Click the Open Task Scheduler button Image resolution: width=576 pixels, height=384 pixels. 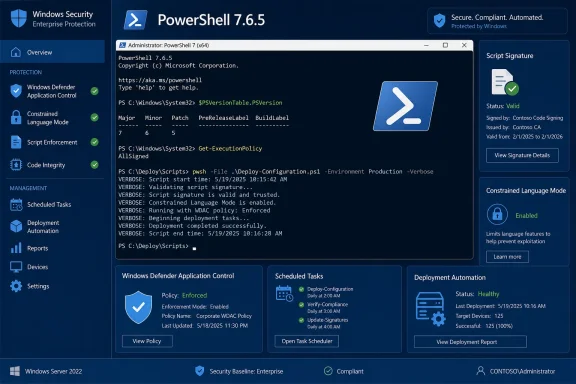pyautogui.click(x=307, y=341)
